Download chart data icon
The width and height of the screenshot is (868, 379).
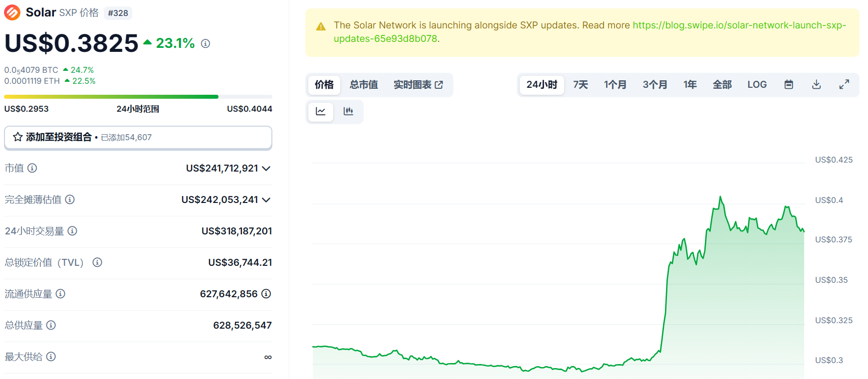click(817, 85)
